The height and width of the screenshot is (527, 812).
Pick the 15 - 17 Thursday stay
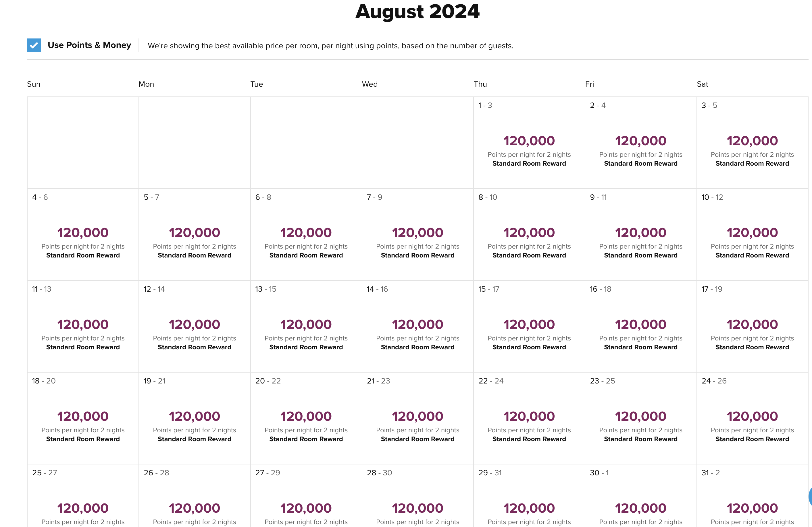click(529, 326)
